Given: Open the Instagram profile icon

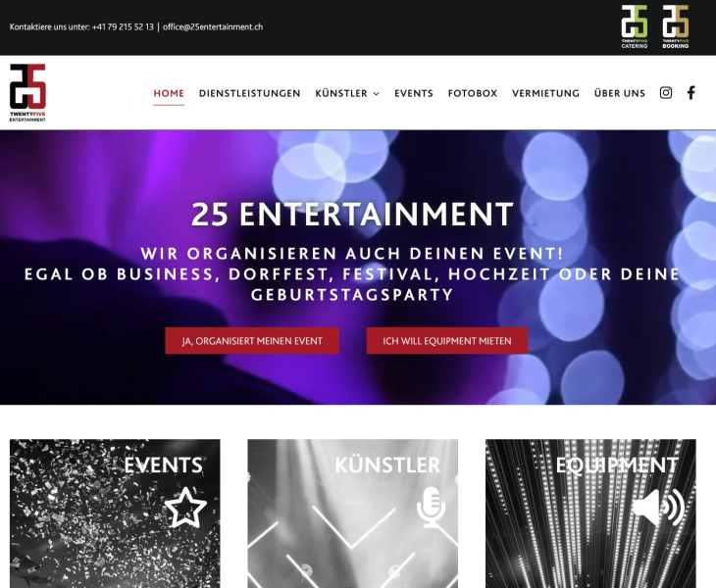Looking at the screenshot, I should tap(666, 93).
